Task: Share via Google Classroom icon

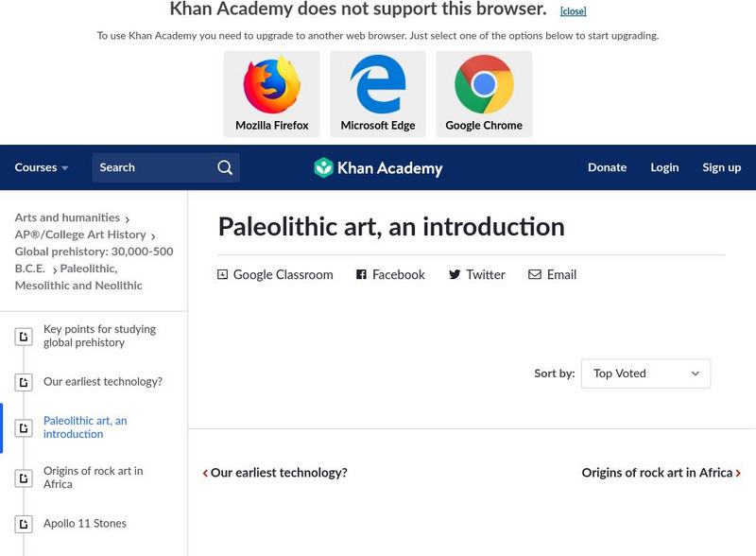Action: (x=223, y=274)
